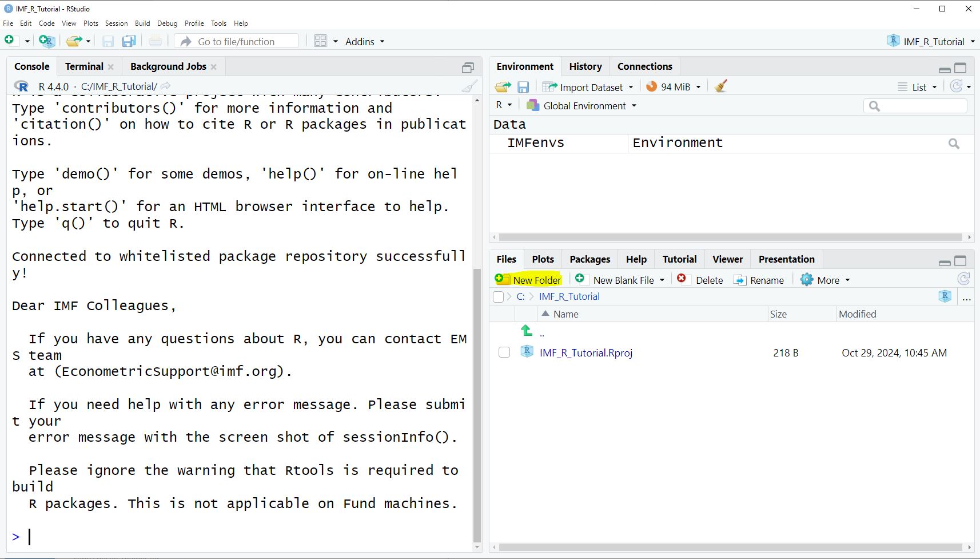Clear environment objects with broom icon

click(x=721, y=86)
